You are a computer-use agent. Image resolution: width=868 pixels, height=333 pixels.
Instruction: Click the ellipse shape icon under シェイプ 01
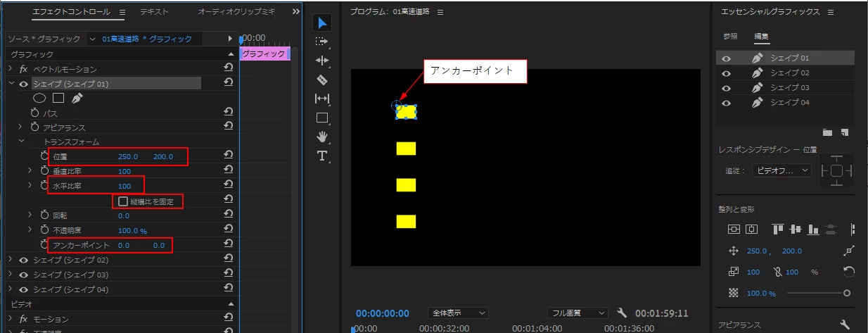tap(40, 99)
